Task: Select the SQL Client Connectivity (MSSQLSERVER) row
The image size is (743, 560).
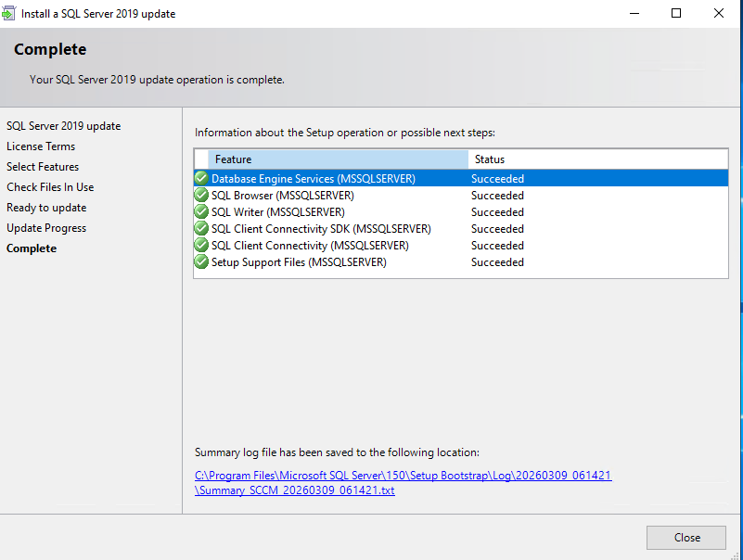Action: (310, 246)
